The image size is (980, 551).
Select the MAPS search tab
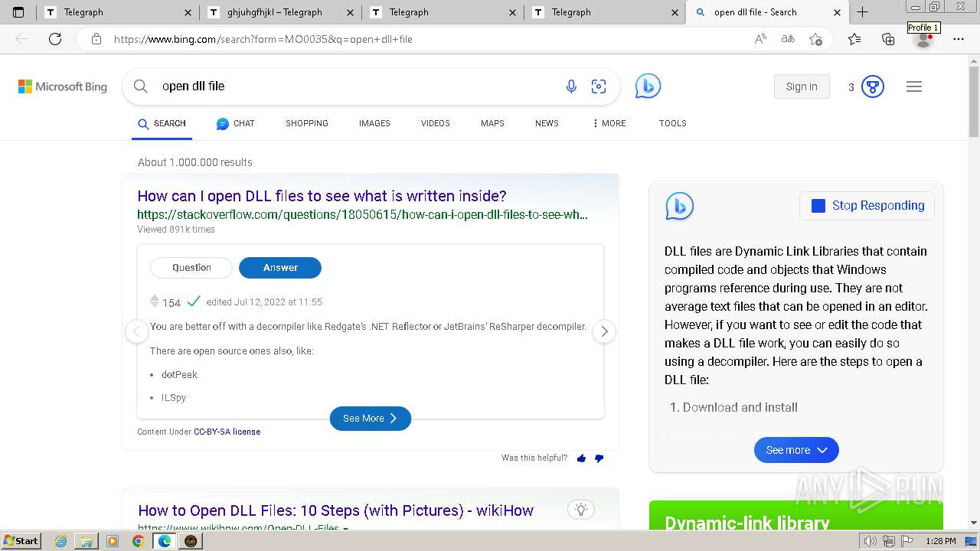tap(492, 123)
